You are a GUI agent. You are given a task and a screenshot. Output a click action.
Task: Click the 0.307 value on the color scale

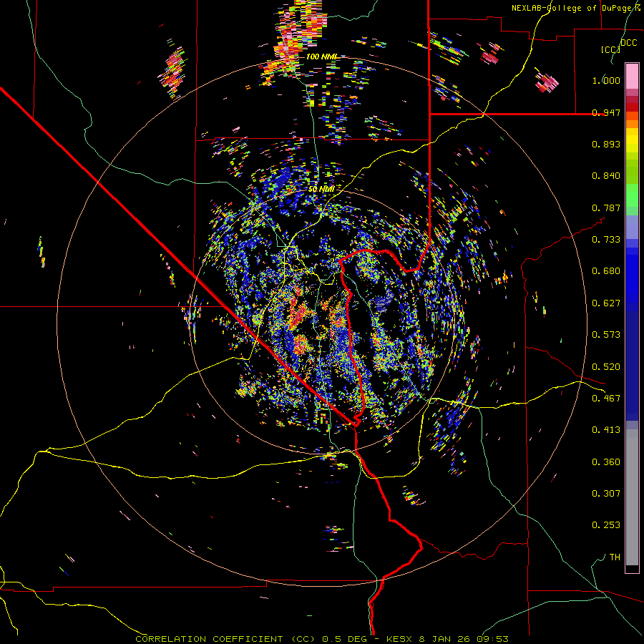606,494
